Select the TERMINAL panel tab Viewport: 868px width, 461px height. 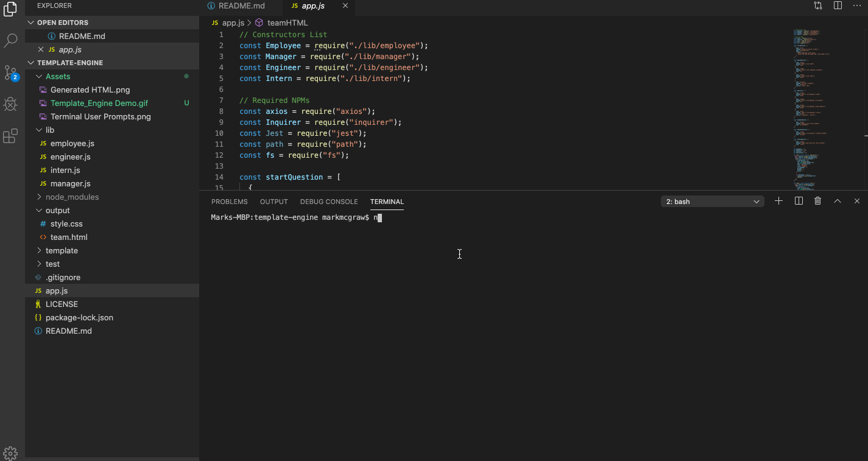pos(387,202)
